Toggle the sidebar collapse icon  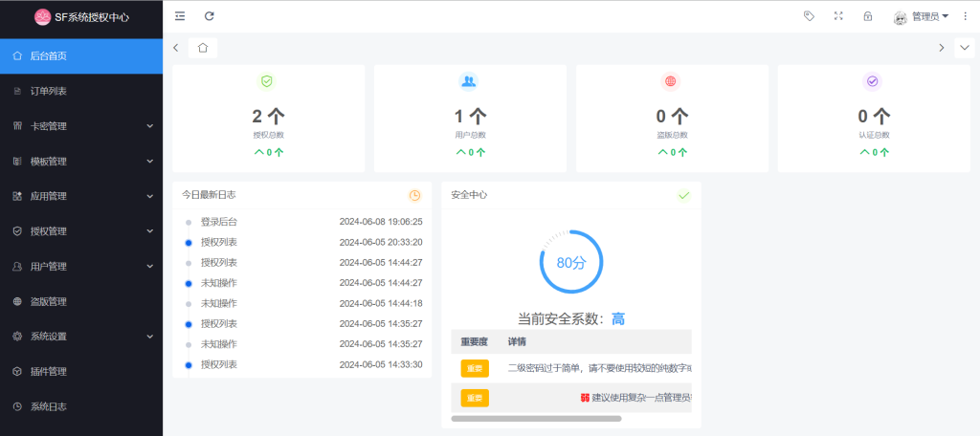pyautogui.click(x=180, y=16)
